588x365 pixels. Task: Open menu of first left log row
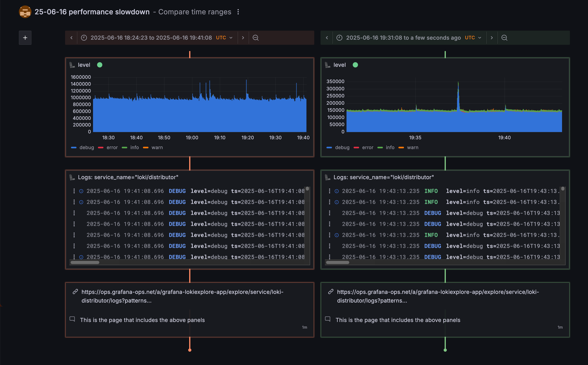(x=74, y=191)
